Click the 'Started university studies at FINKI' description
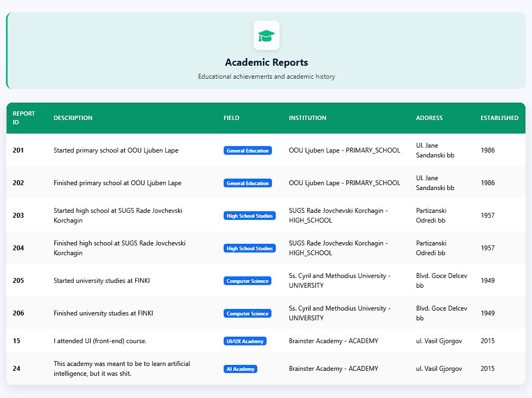532x398 pixels. coord(102,281)
